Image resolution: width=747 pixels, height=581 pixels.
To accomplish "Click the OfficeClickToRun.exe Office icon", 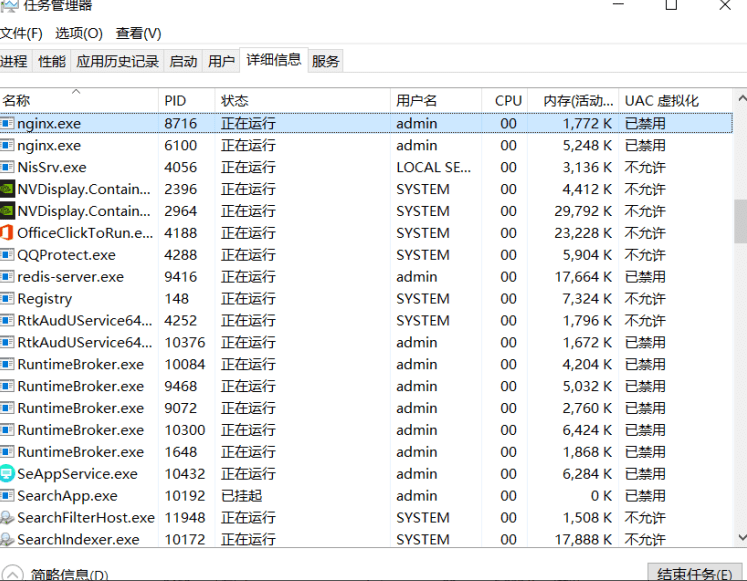I will [8, 233].
